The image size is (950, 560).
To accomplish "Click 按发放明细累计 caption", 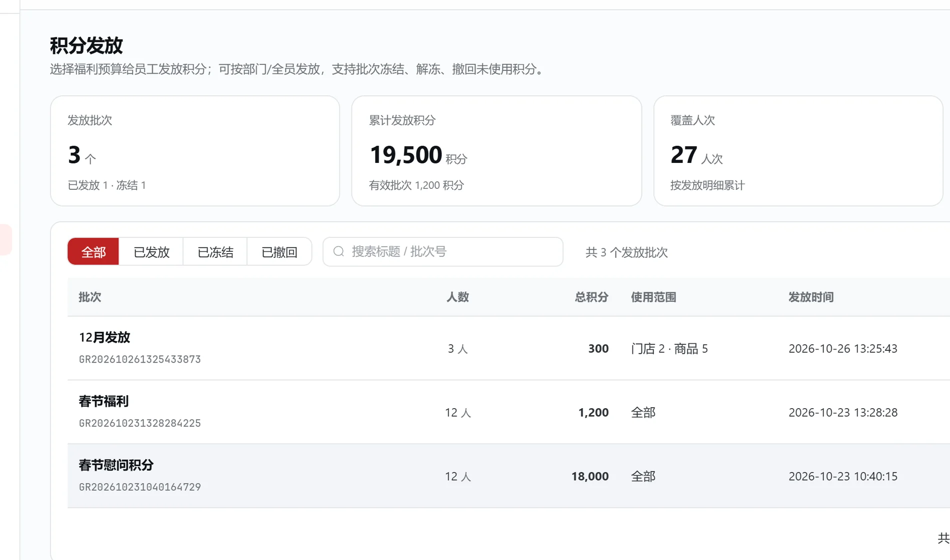I will [x=707, y=185].
